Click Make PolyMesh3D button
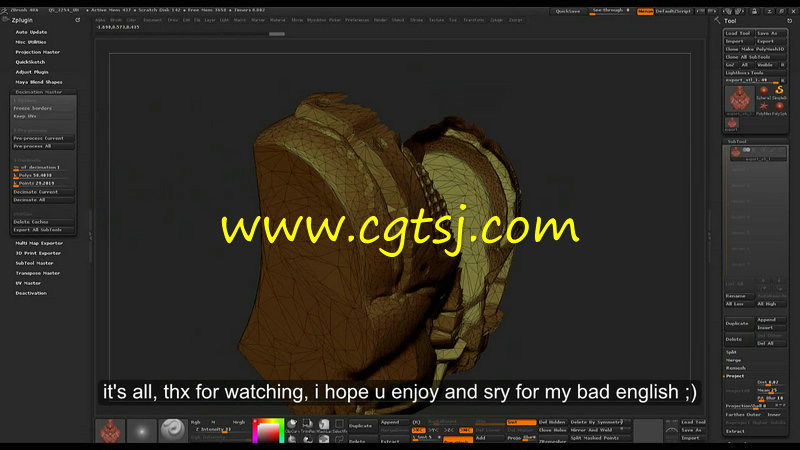Image resolution: width=800 pixels, height=450 pixels. point(763,49)
